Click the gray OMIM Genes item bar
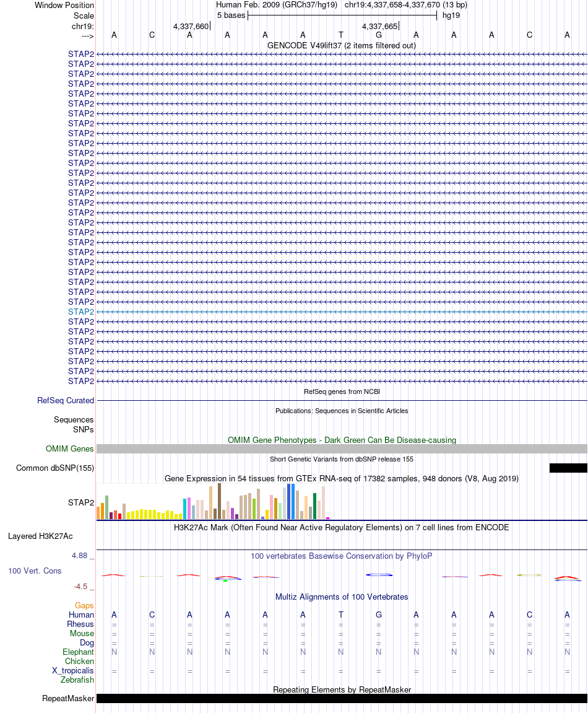588x713 pixels. click(342, 449)
